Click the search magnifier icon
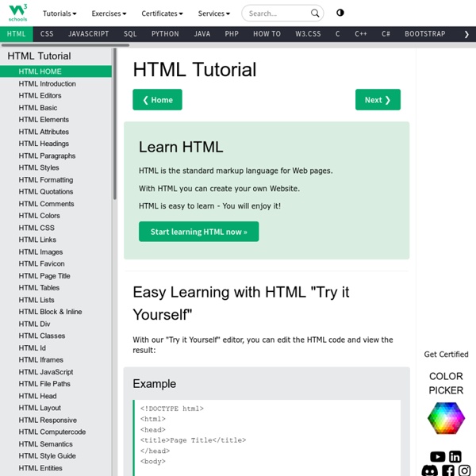This screenshot has height=476, width=476. pyautogui.click(x=315, y=13)
